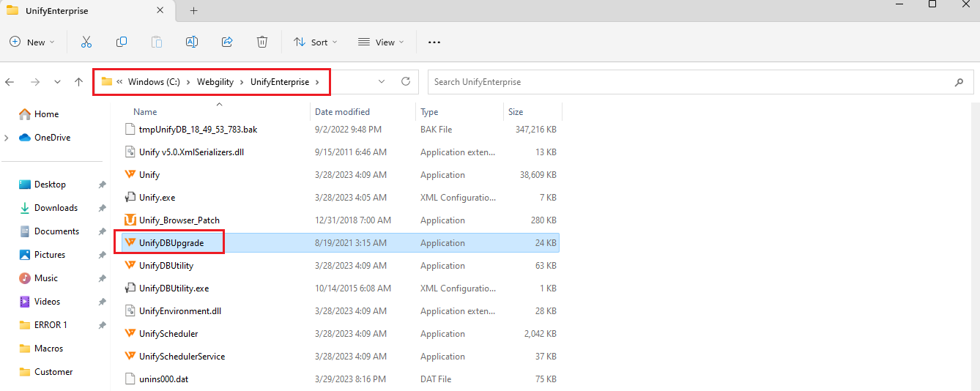Click the Delete trash icon
This screenshot has width=980, height=391.
pyautogui.click(x=262, y=42)
